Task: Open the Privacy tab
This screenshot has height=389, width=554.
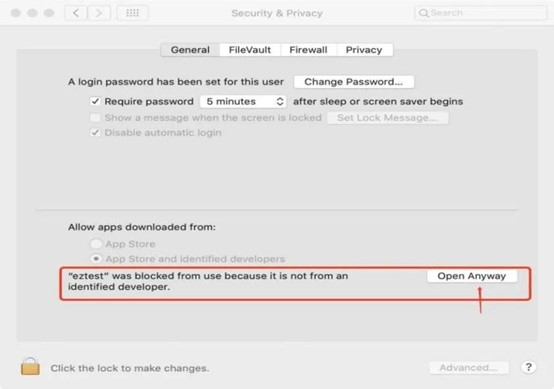Action: (x=364, y=50)
